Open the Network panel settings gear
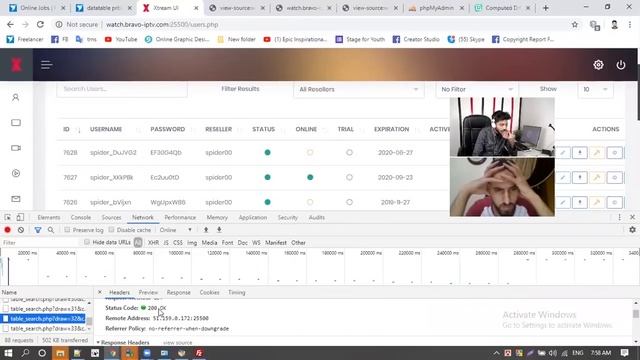 point(632,230)
